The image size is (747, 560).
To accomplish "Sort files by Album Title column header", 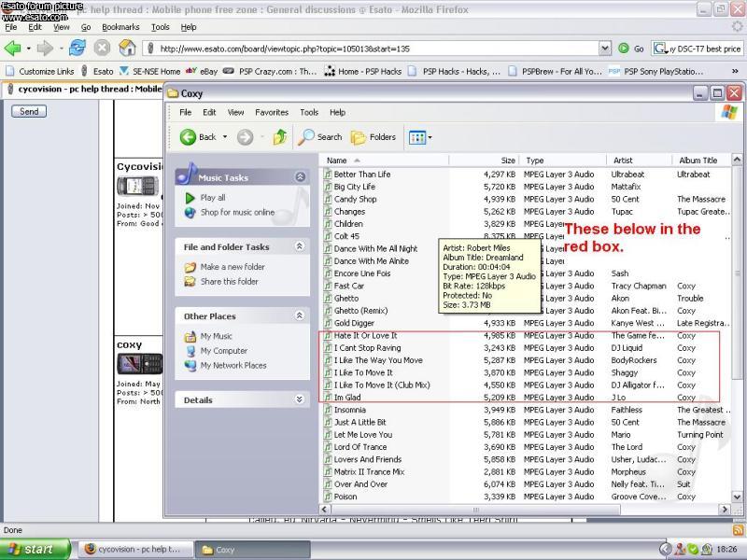I will coord(700,161).
